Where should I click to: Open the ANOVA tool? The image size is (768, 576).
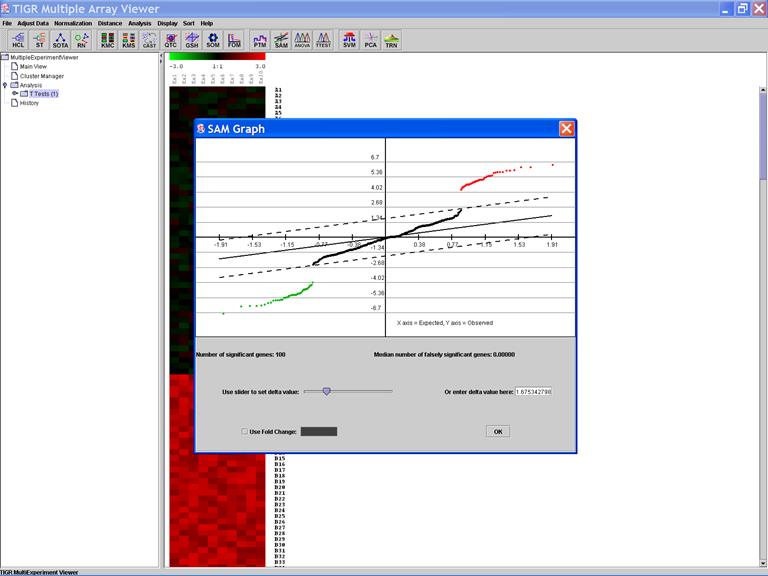click(302, 41)
